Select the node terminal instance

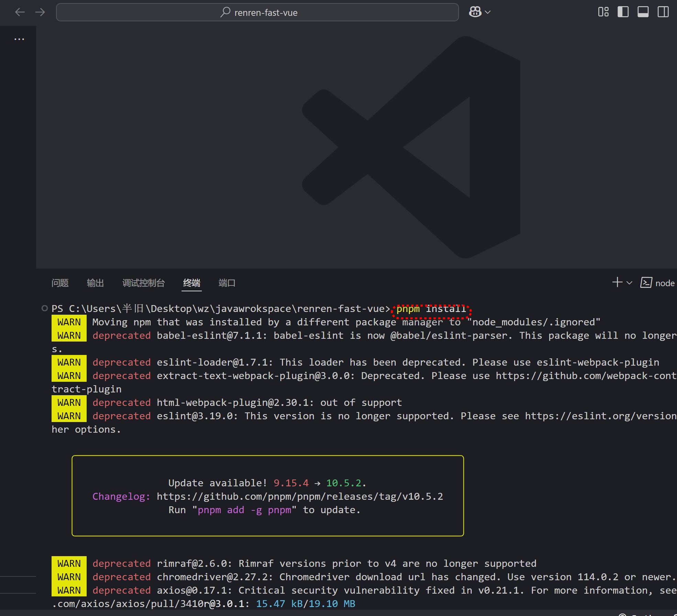pos(657,283)
